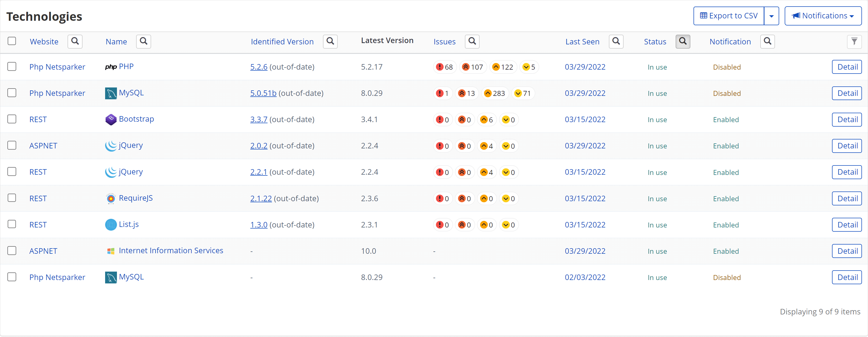Viewport: 868px width, 337px height.
Task: Open the Notifications dropdown
Action: pos(823,16)
